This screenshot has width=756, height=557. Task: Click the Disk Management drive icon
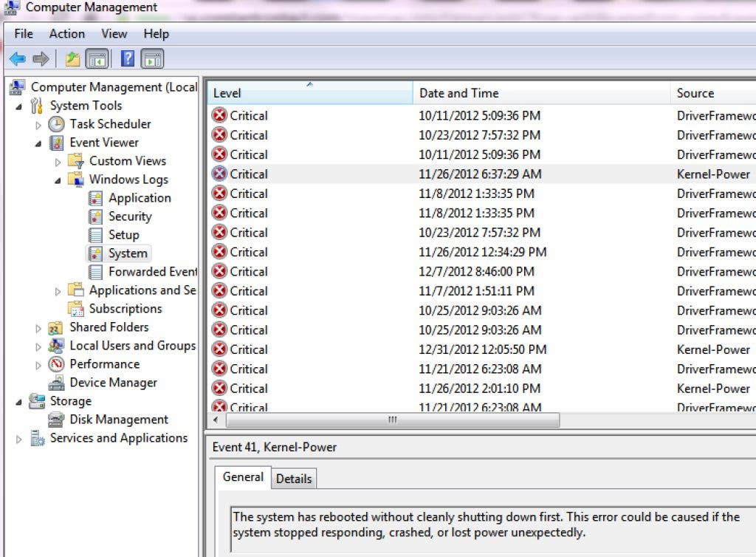(x=56, y=420)
